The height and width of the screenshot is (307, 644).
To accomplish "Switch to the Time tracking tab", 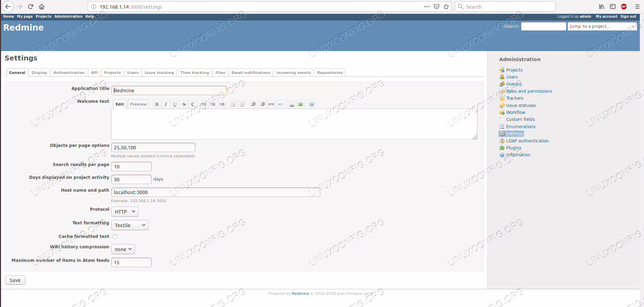I will coord(195,73).
